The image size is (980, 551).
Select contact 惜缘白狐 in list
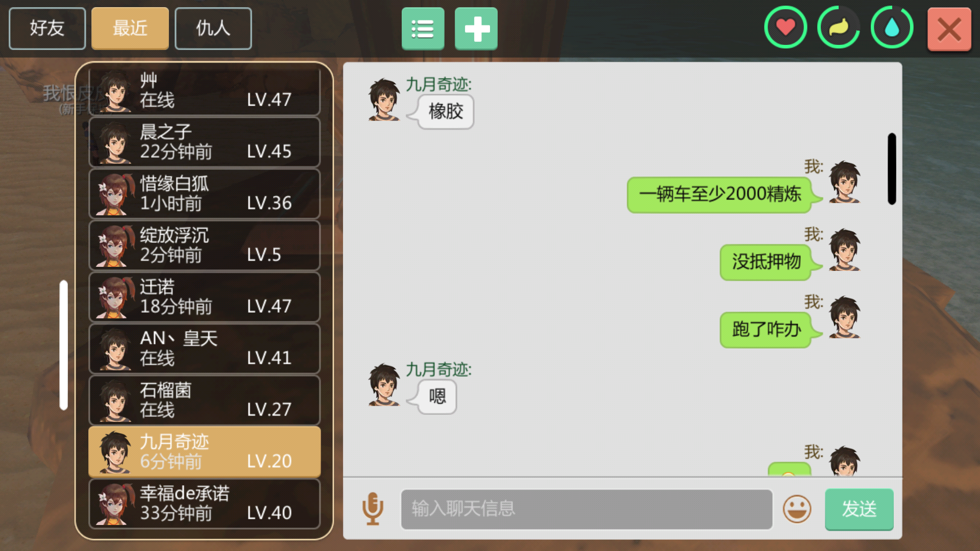[x=205, y=194]
